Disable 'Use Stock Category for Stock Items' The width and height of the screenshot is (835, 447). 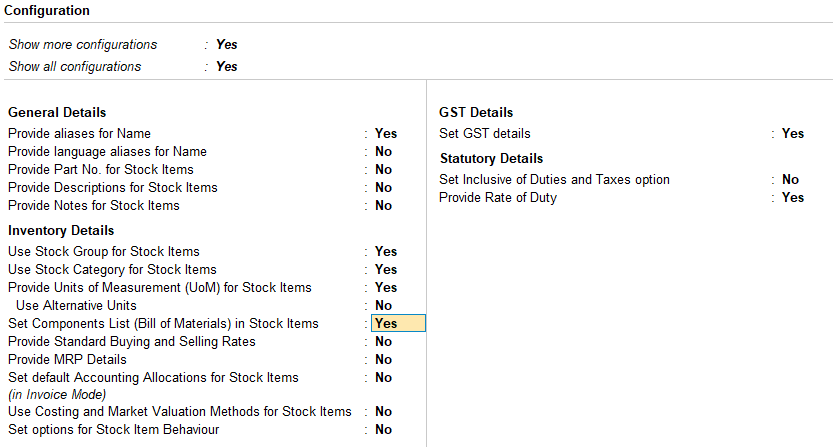[386, 270]
